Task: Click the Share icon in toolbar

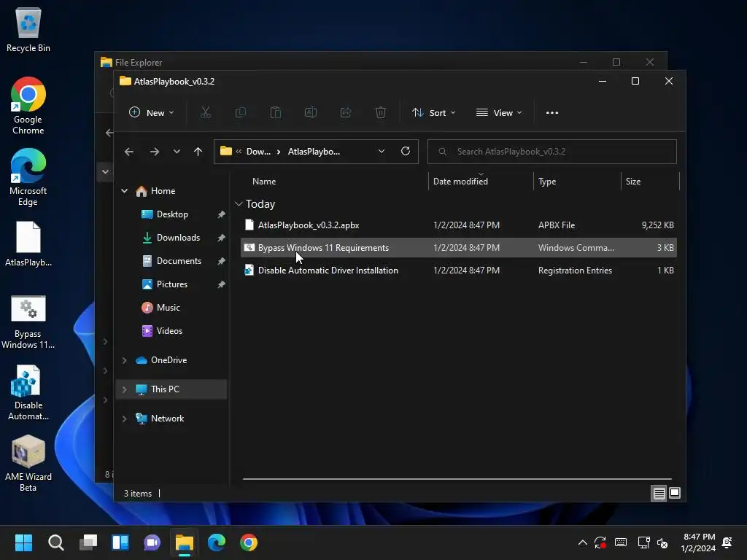Action: (x=346, y=113)
